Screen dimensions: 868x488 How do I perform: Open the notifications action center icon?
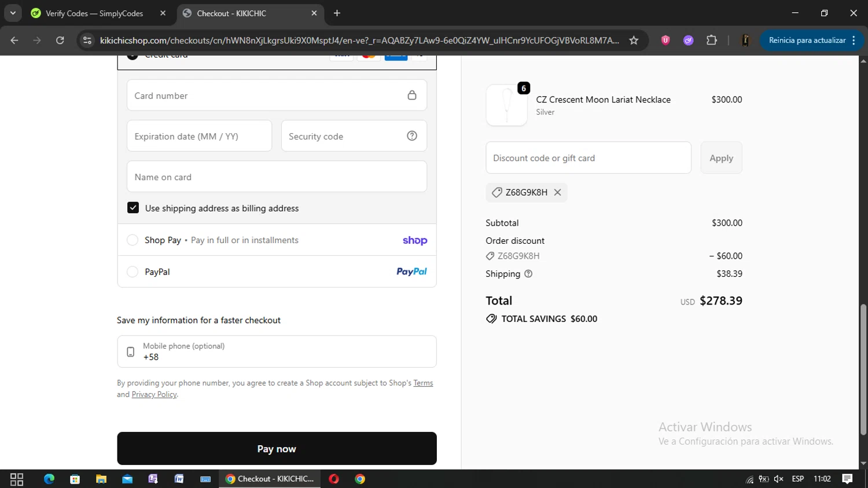(847, 479)
